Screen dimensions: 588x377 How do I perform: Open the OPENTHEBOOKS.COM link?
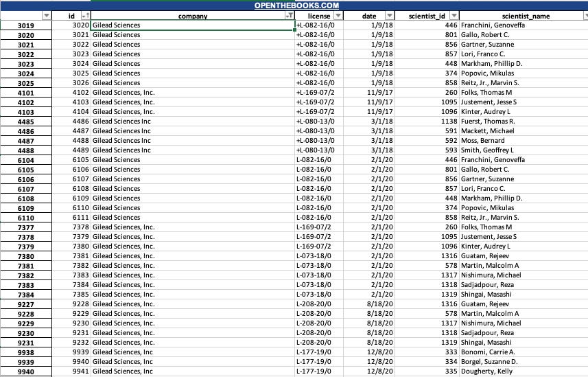coord(296,5)
